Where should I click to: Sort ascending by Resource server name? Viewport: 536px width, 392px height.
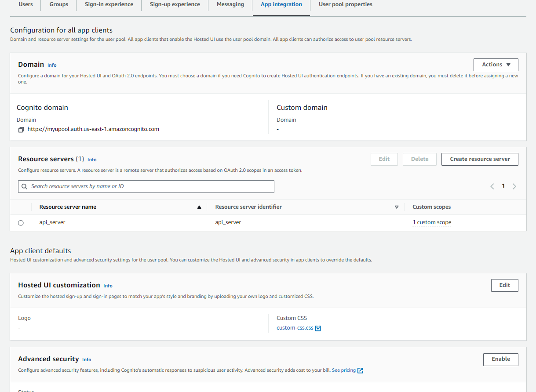tap(199, 207)
